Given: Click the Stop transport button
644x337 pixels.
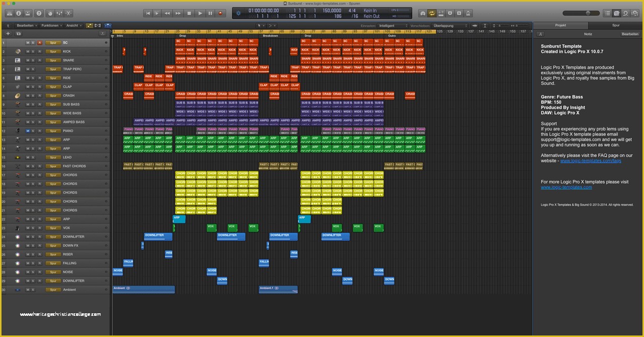Looking at the screenshot, I should coord(189,13).
